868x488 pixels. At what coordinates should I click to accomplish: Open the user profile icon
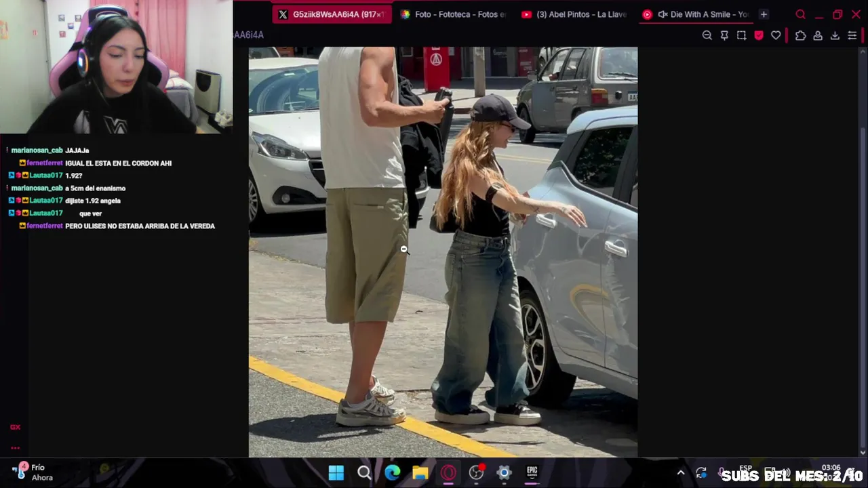(x=818, y=35)
